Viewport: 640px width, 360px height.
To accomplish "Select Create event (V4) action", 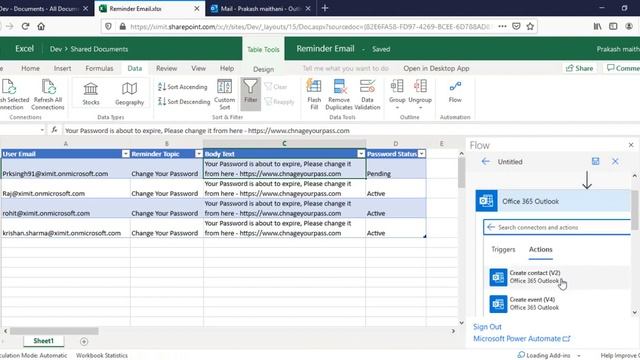I will click(x=559, y=304).
